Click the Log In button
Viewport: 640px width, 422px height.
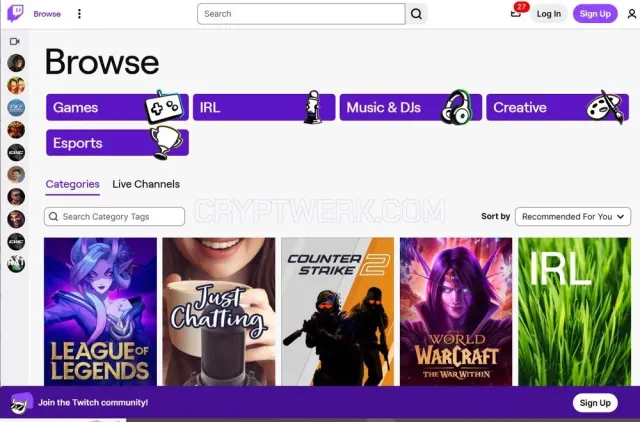549,14
